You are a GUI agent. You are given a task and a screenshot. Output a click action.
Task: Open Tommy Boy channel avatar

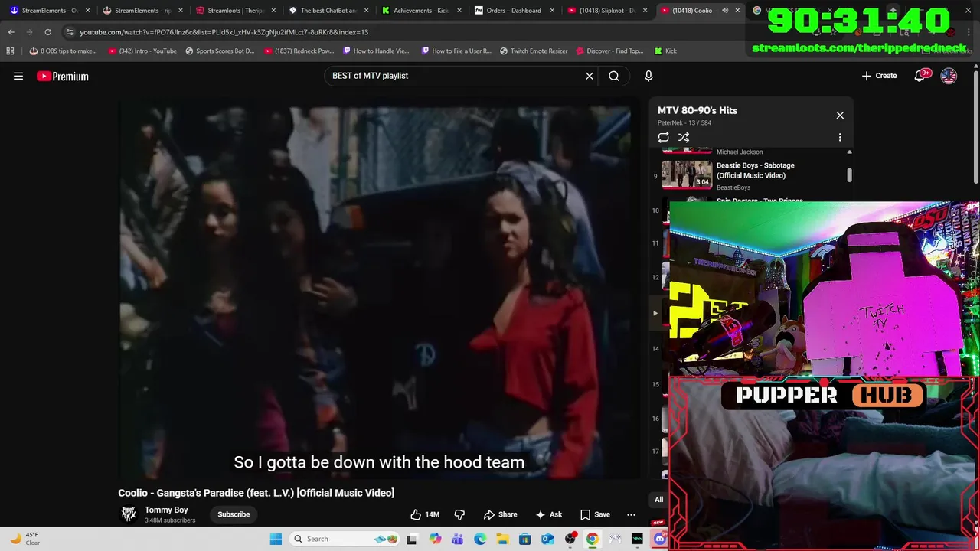coord(129,514)
